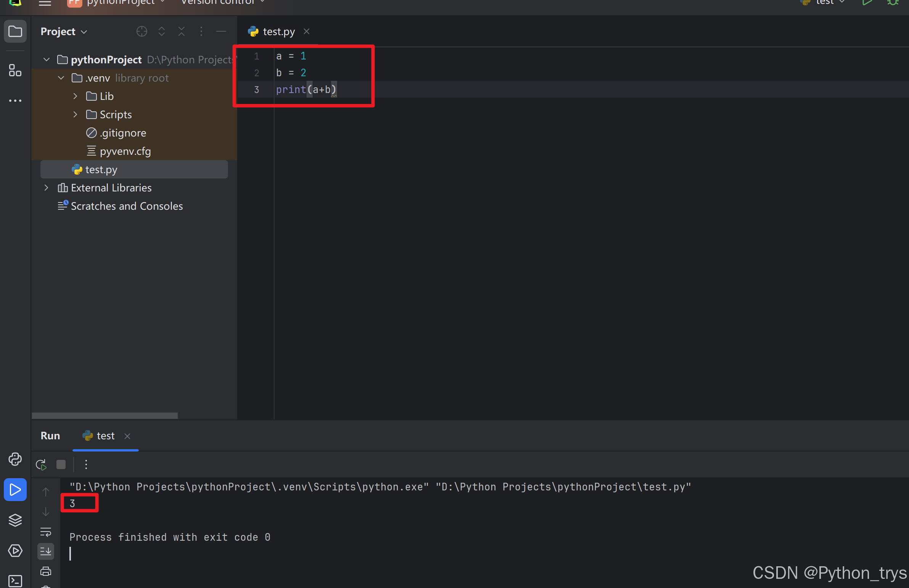Toggle soft-wrap in Run console
Viewport: 909px width, 588px height.
[x=46, y=532]
